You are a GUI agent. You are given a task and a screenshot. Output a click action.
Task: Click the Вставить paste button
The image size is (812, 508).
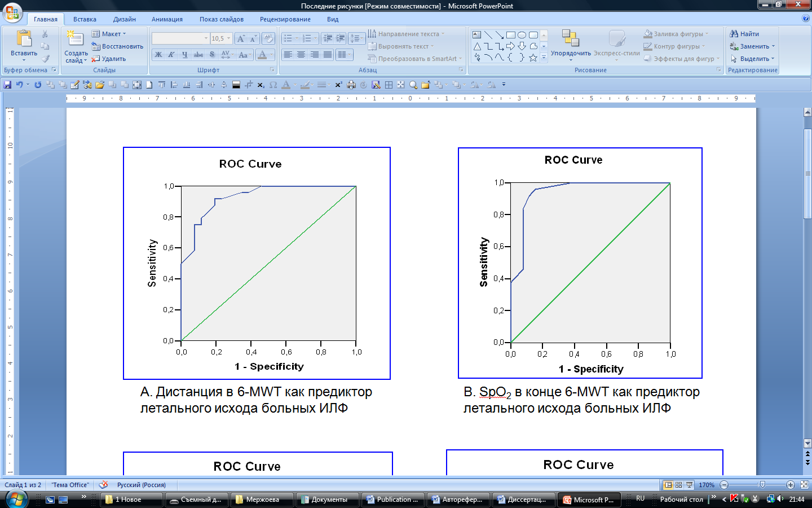point(24,46)
